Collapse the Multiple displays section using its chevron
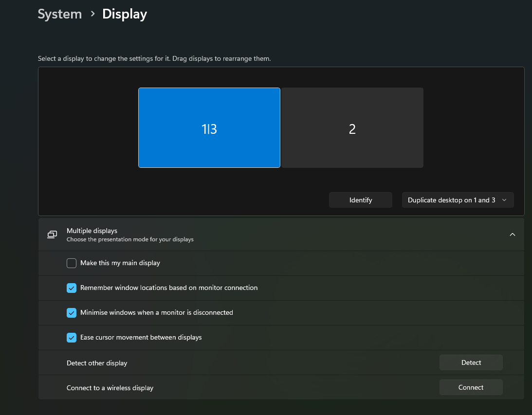The height and width of the screenshot is (415, 532). tap(512, 235)
